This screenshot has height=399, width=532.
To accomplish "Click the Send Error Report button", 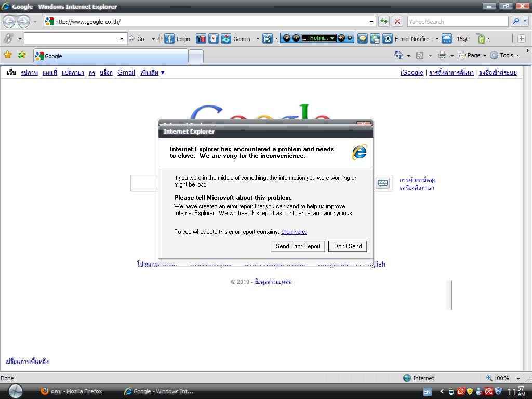I will click(298, 246).
